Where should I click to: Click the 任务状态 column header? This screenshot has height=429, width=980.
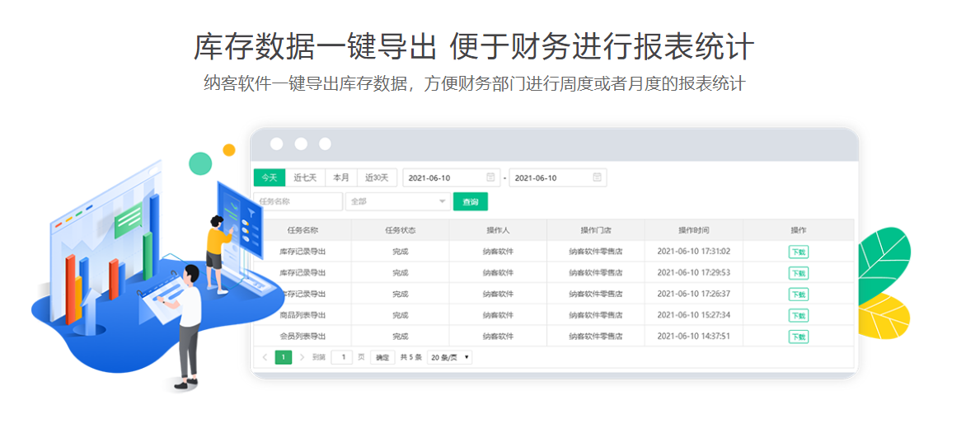(x=400, y=230)
